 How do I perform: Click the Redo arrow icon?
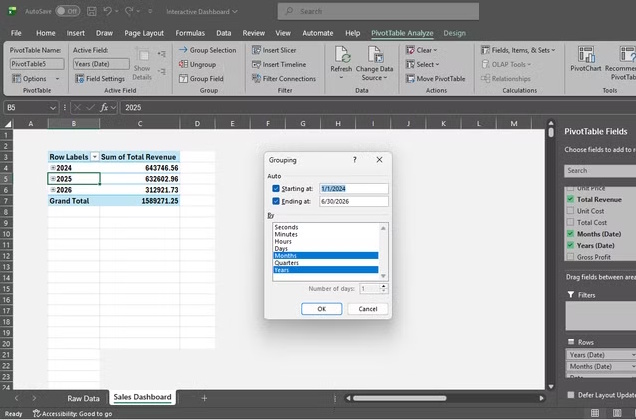pyautogui.click(x=129, y=11)
